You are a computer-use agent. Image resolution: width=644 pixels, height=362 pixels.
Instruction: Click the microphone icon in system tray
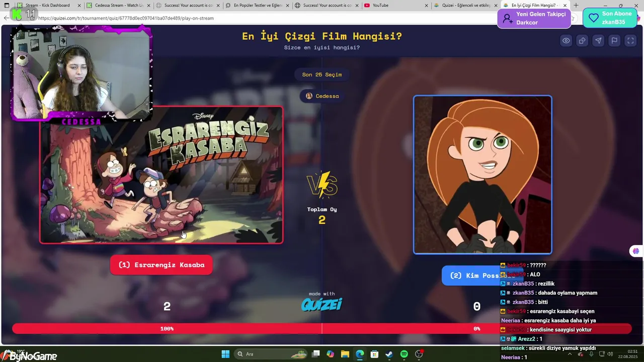[x=591, y=354]
